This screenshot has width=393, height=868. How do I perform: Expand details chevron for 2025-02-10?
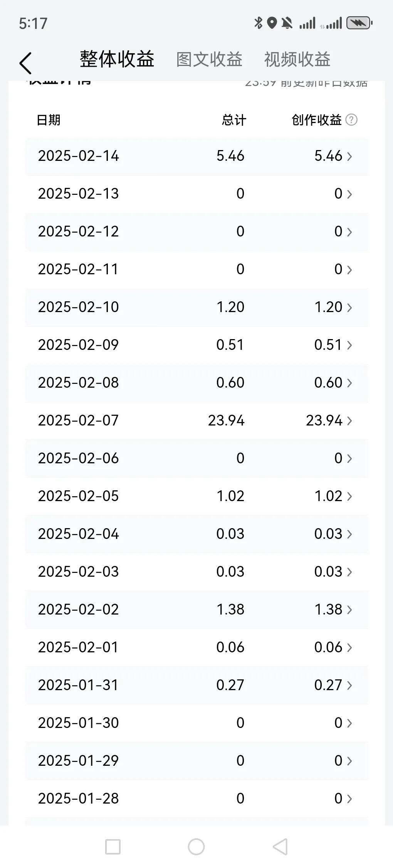click(x=349, y=307)
